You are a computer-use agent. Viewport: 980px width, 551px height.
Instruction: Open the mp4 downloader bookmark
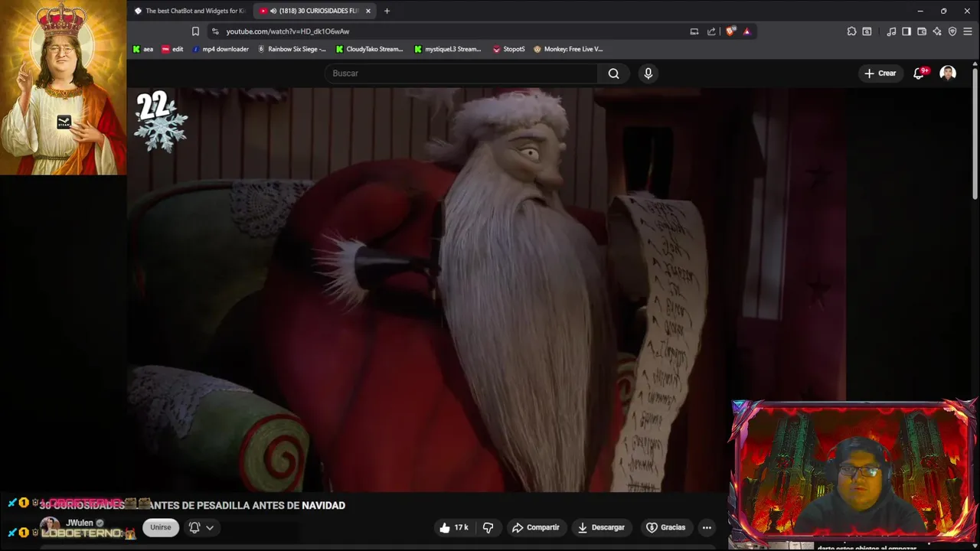(x=220, y=49)
